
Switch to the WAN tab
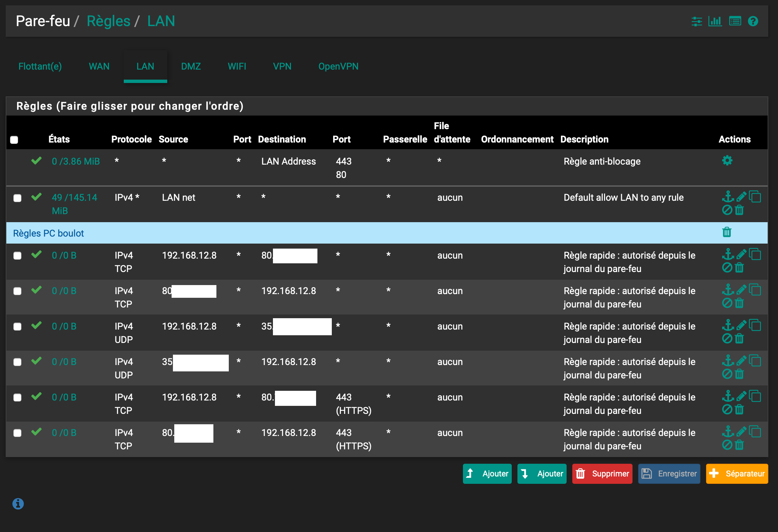[x=99, y=66]
